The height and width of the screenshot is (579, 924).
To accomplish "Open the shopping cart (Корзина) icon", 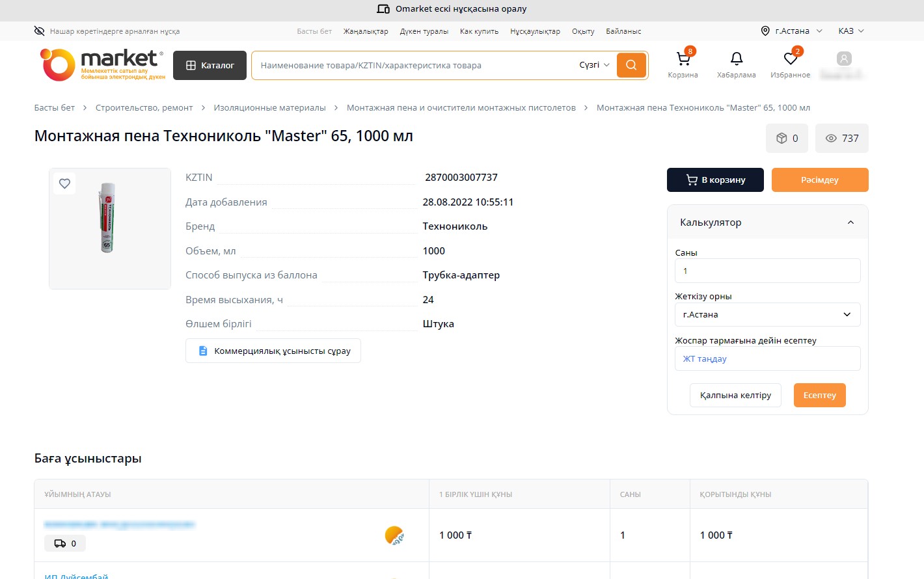I will pyautogui.click(x=683, y=59).
